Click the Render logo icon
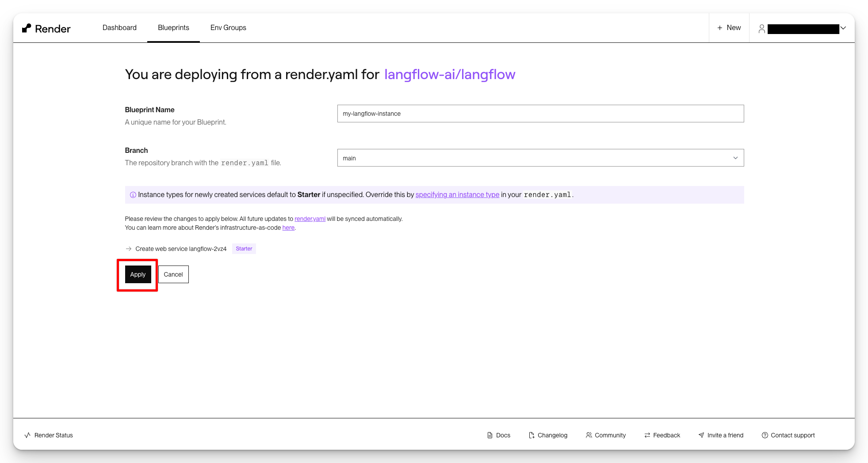Image resolution: width=868 pixels, height=463 pixels. point(27,28)
